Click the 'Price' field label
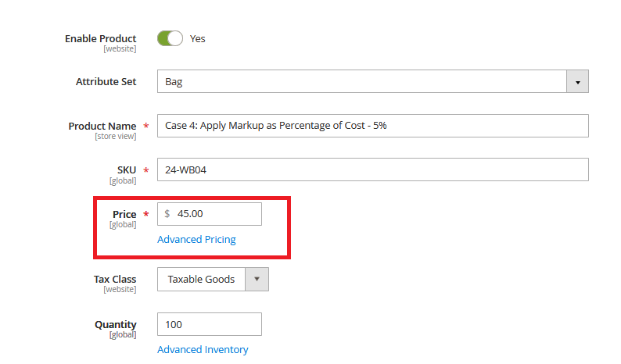Image resolution: width=621 pixels, height=364 pixels. 124,214
